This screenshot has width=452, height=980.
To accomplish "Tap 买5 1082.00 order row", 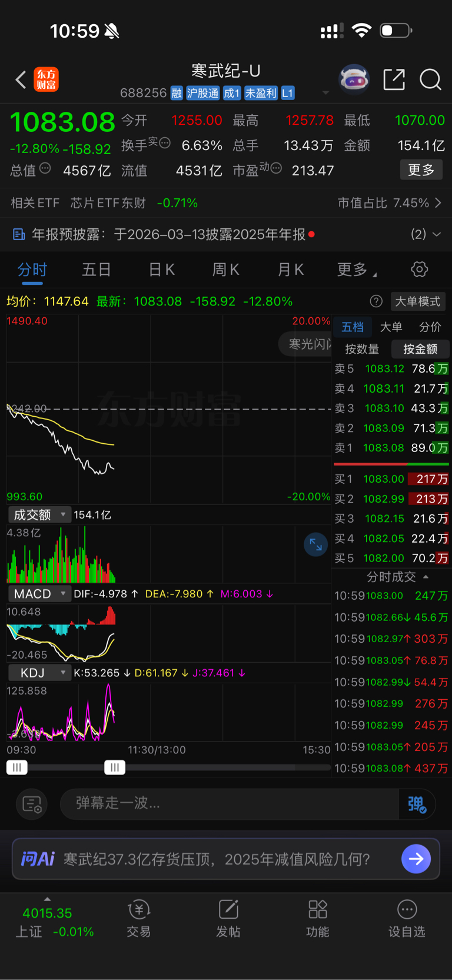I will point(391,558).
